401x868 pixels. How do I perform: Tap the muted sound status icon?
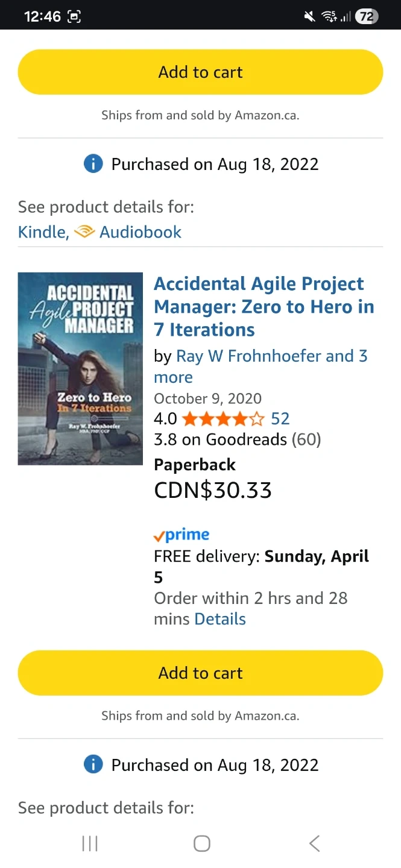[x=310, y=17]
